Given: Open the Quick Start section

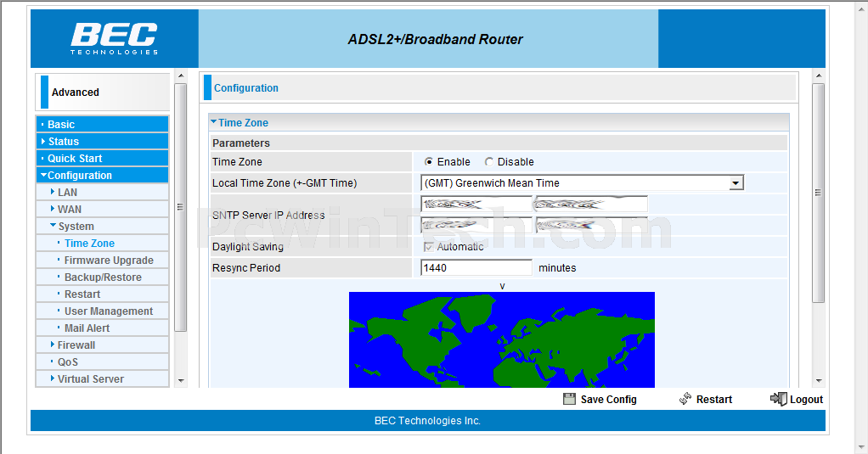Looking at the screenshot, I should click(75, 159).
